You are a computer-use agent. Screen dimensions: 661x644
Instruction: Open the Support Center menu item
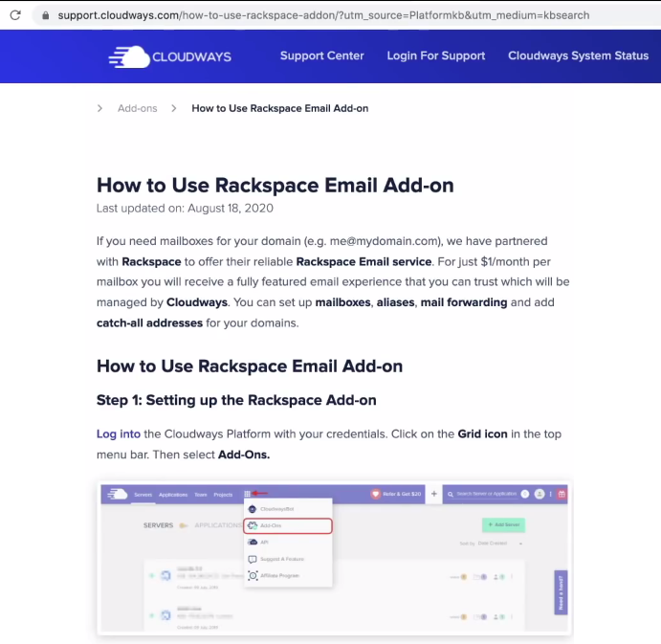(322, 56)
